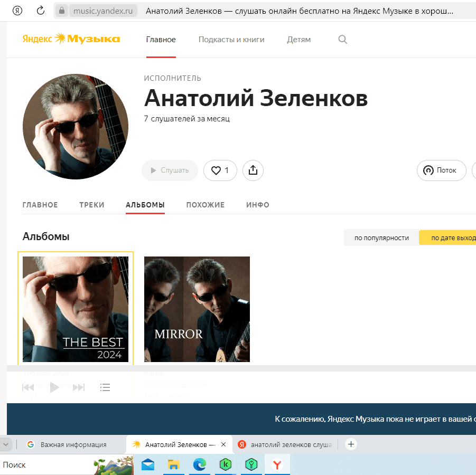This screenshot has width=476, height=475.
Task: Click Yandex Browser taskbar icon
Action: (277, 464)
